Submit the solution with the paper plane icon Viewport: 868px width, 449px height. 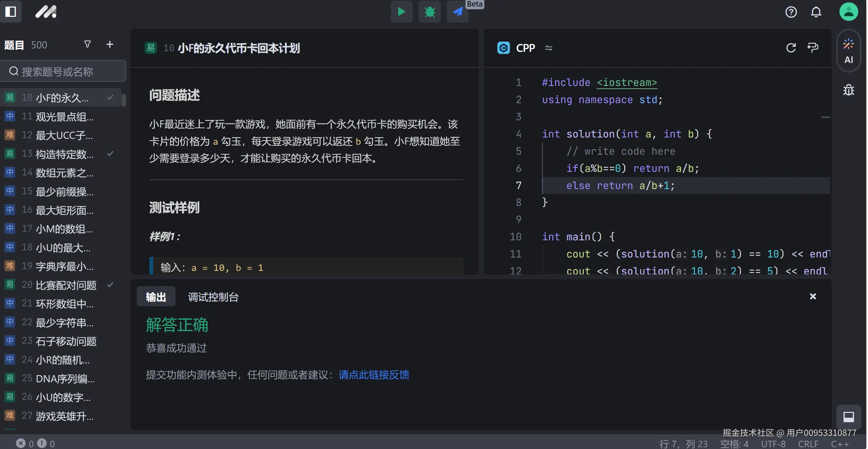[x=458, y=12]
